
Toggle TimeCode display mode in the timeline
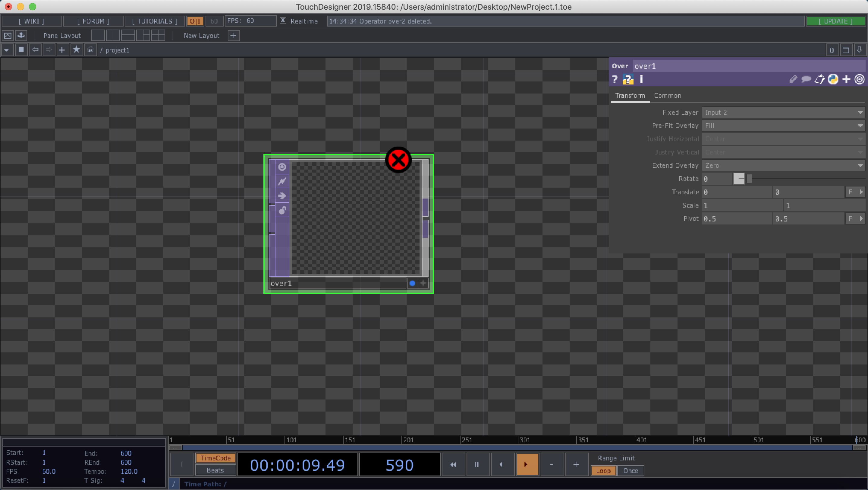pyautogui.click(x=215, y=458)
